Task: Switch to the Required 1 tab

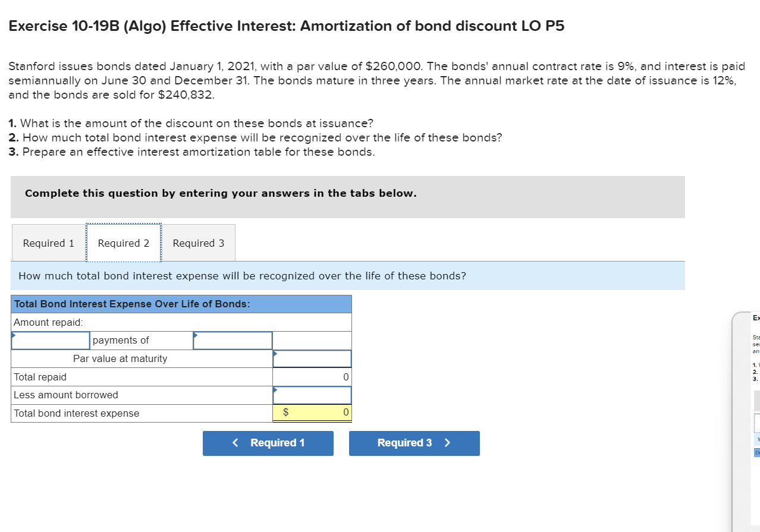Action: [x=48, y=243]
